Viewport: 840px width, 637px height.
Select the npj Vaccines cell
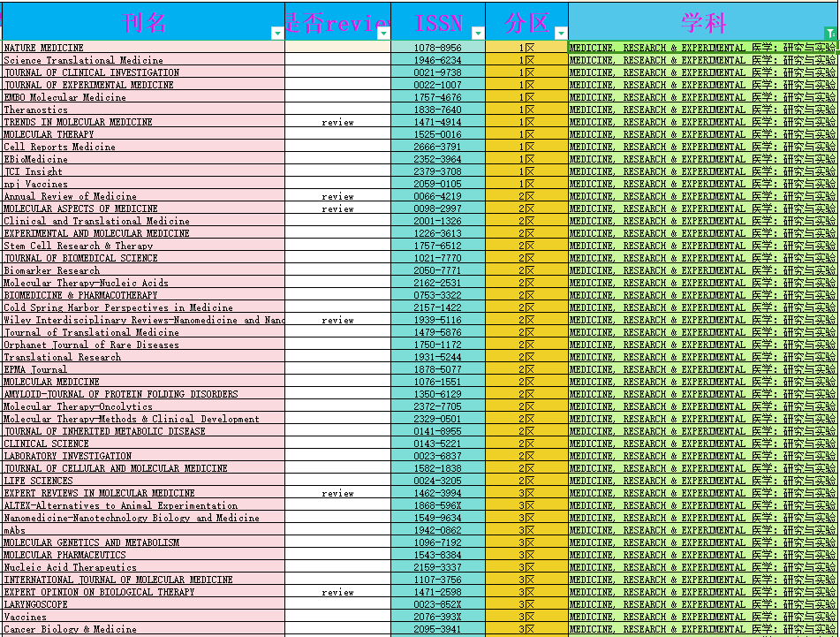coord(144,183)
